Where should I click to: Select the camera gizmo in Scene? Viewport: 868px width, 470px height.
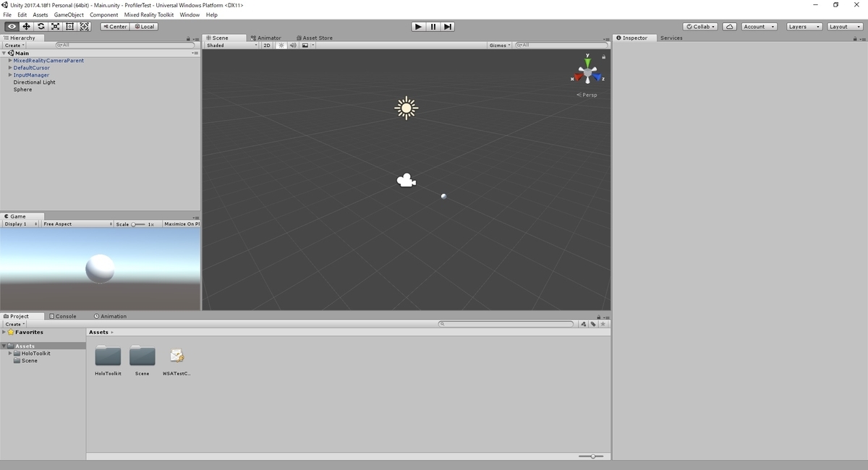[406, 181]
